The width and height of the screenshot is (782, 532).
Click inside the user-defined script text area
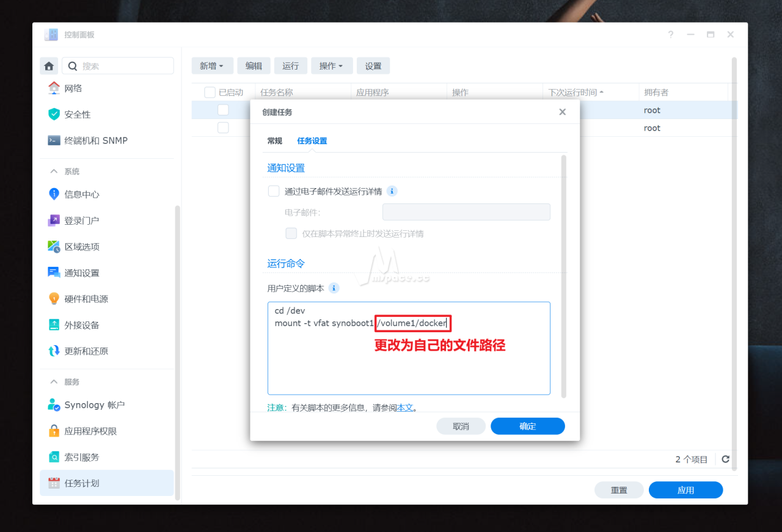409,348
